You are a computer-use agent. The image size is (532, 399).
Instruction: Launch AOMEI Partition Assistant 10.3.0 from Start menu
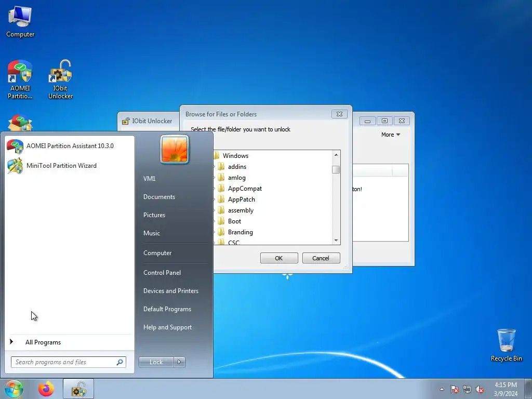[x=70, y=146]
